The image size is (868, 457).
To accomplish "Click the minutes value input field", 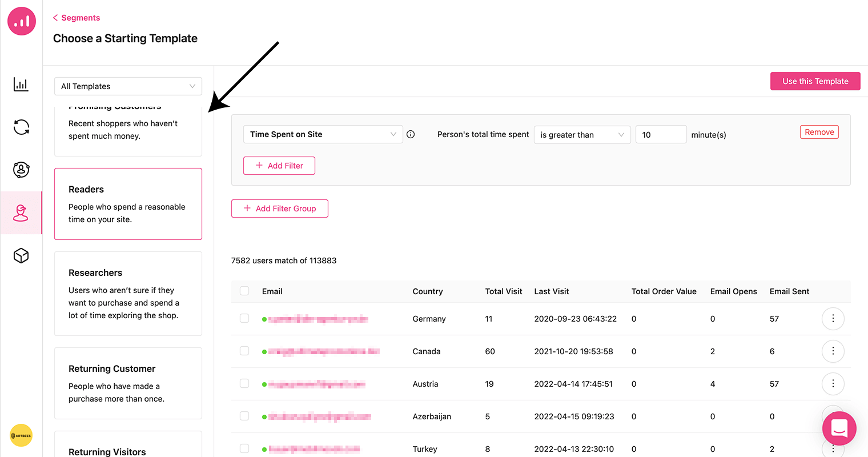I will coord(661,135).
